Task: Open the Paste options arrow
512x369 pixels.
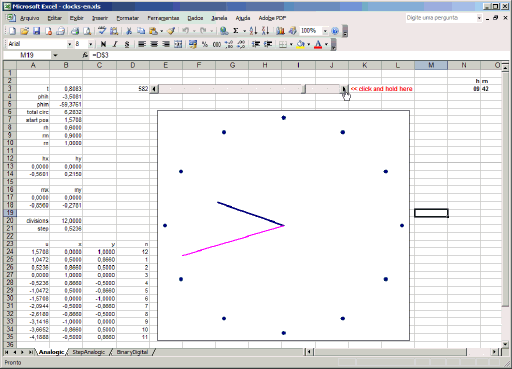Action: pos(162,31)
